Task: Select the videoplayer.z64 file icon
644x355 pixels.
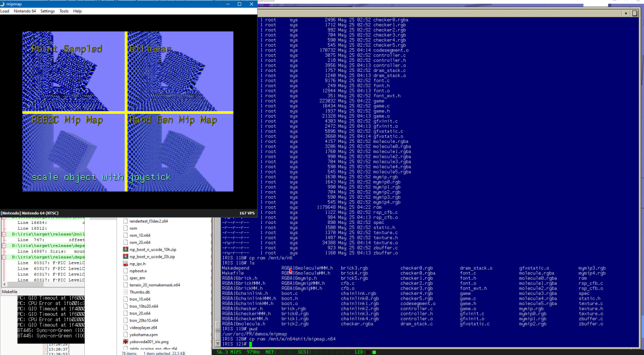Action: click(x=126, y=327)
